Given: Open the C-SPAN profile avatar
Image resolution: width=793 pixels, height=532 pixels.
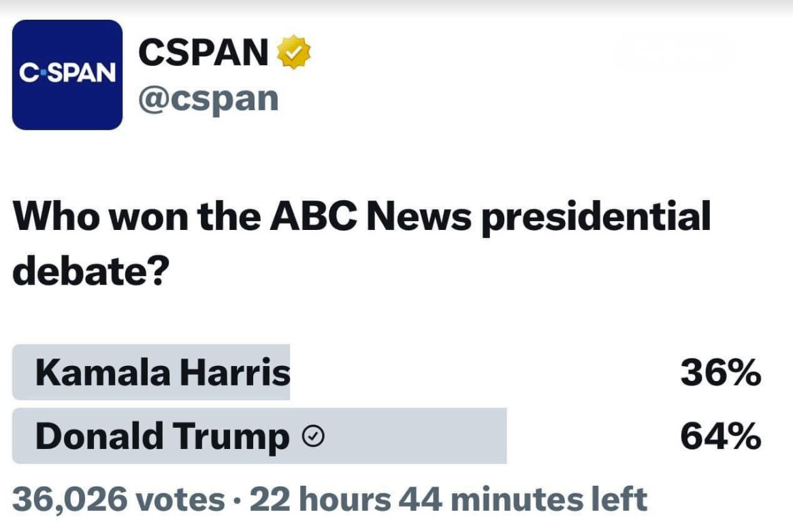Looking at the screenshot, I should click(67, 74).
